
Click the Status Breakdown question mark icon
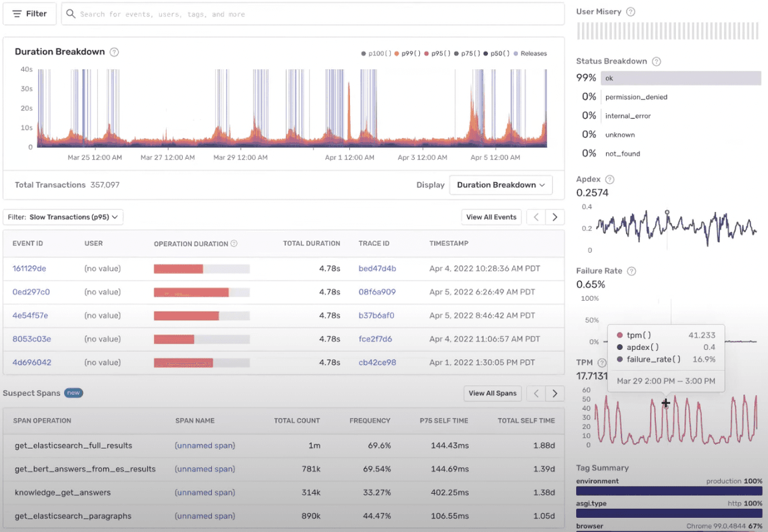point(656,61)
